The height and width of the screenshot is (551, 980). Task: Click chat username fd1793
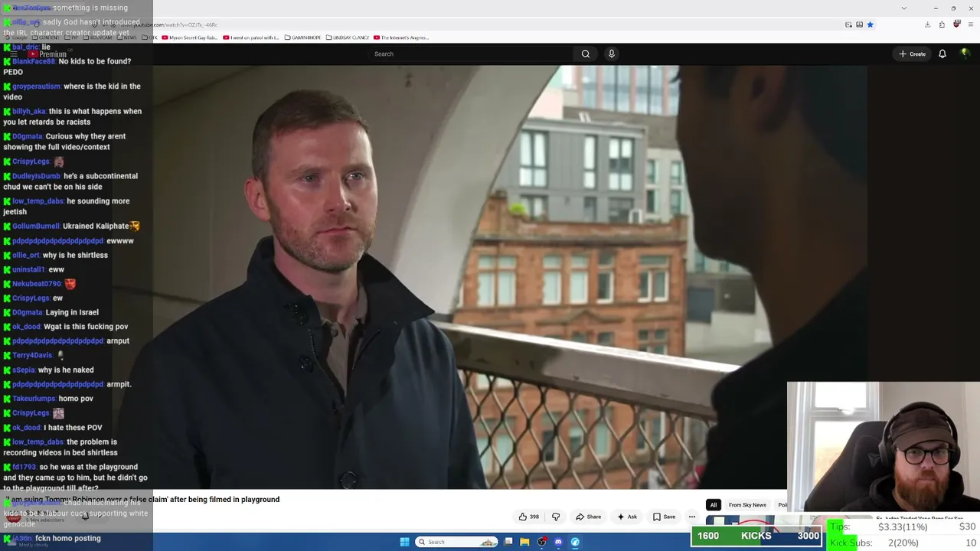[x=24, y=467]
